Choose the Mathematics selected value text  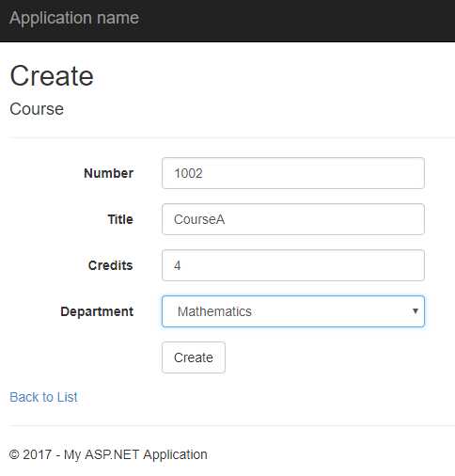point(214,311)
